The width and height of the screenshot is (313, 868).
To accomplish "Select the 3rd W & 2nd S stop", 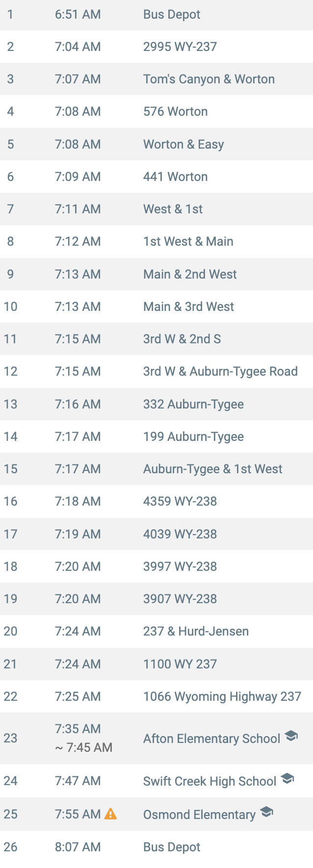I will pyautogui.click(x=156, y=339).
